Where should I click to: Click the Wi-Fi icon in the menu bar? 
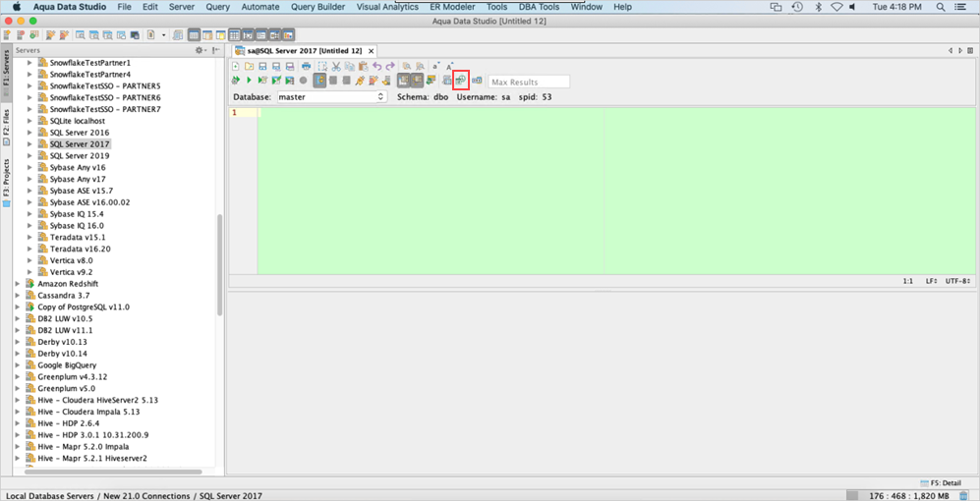point(836,7)
